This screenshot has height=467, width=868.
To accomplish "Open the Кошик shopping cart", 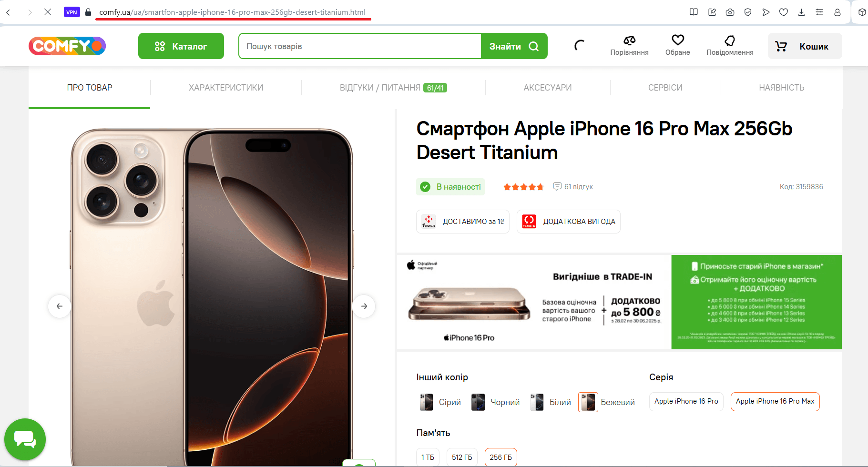I will pos(805,46).
